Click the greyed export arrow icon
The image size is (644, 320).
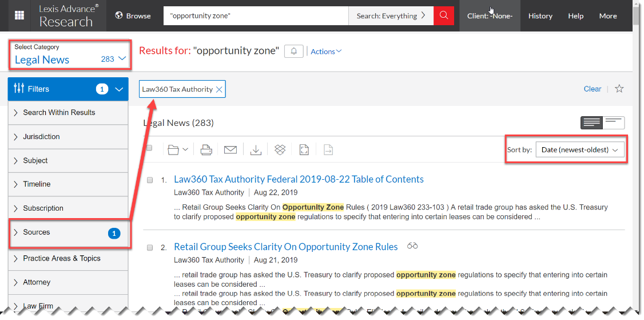[x=328, y=150]
